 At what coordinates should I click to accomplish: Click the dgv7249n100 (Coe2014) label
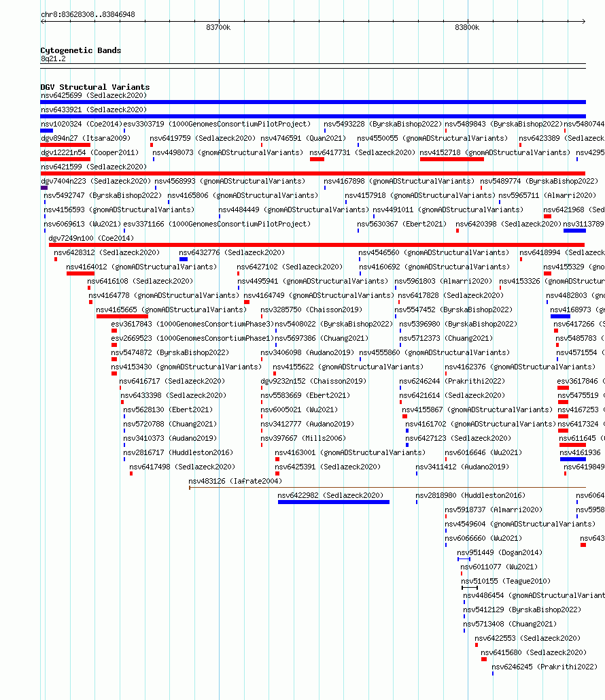coord(91,238)
